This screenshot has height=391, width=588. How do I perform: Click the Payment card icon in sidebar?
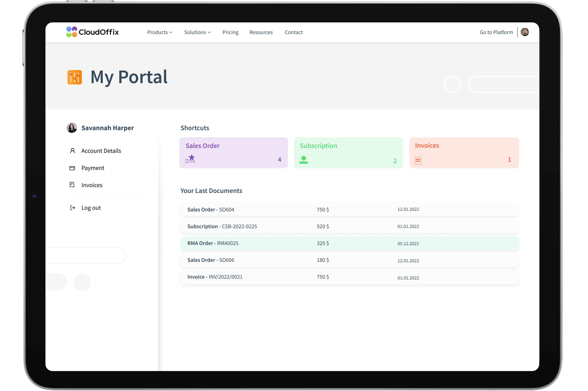[72, 168]
